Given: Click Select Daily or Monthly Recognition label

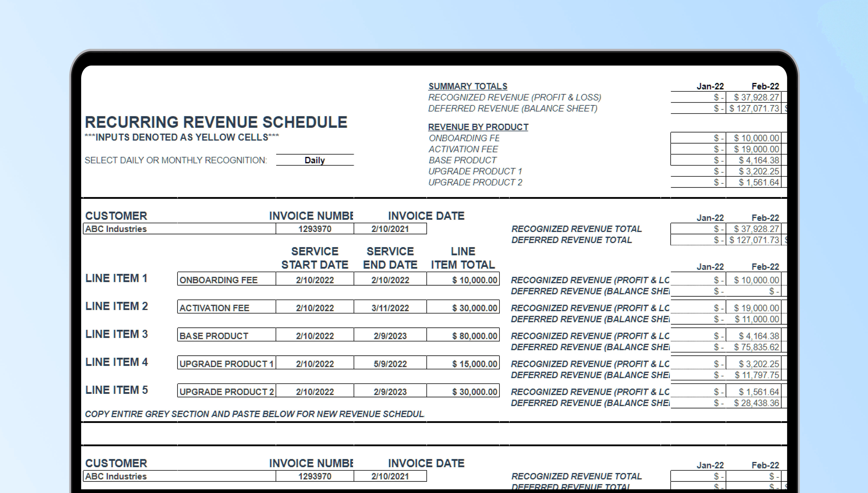Looking at the screenshot, I should (x=176, y=160).
